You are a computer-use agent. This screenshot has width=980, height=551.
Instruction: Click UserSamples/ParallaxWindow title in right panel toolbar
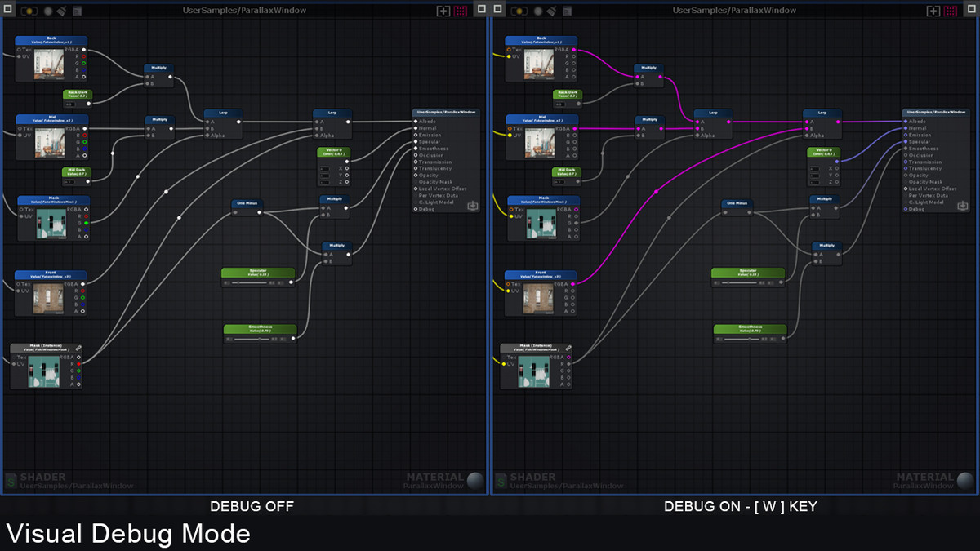pyautogui.click(x=734, y=11)
